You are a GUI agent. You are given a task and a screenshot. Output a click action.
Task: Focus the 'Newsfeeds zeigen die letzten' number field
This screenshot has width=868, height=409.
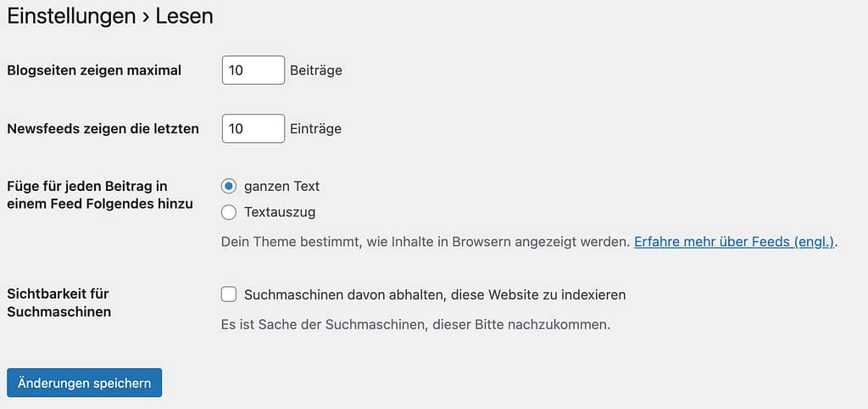point(253,129)
